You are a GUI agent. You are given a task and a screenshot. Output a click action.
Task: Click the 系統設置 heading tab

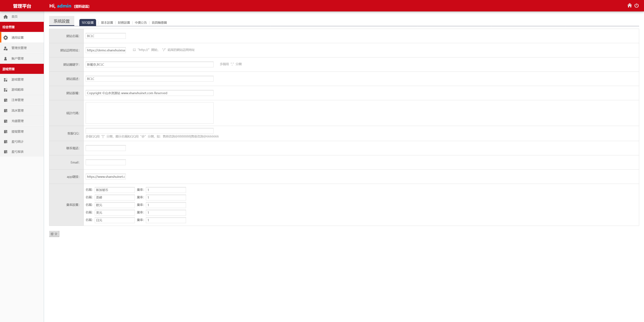pos(62,21)
